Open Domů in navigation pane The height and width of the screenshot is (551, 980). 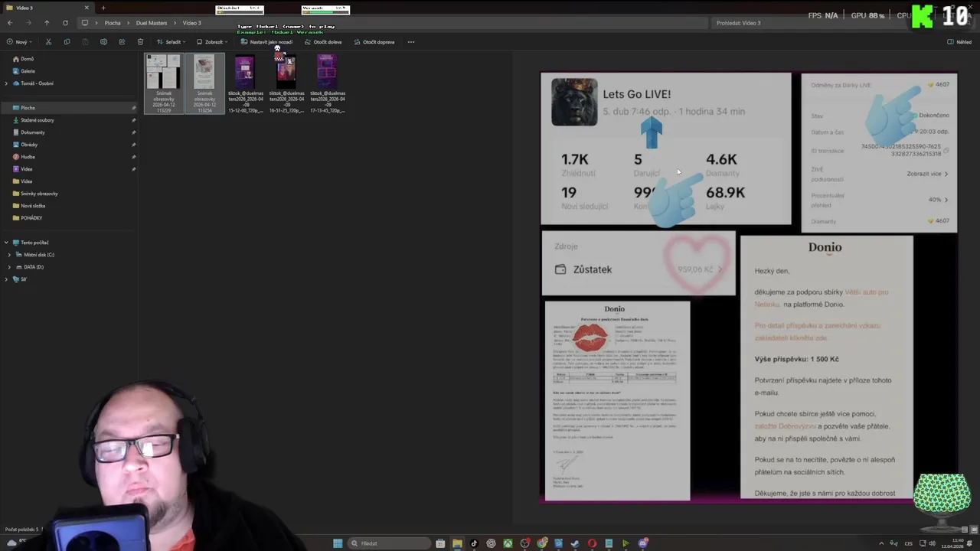click(27, 59)
